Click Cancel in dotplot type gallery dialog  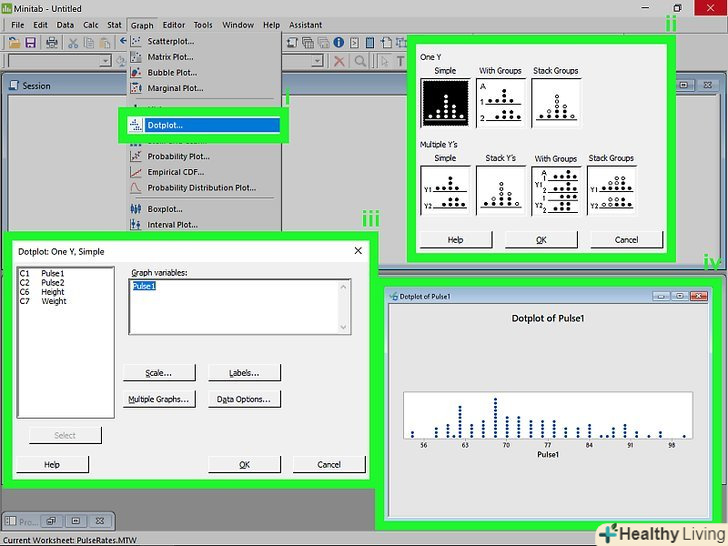click(626, 240)
